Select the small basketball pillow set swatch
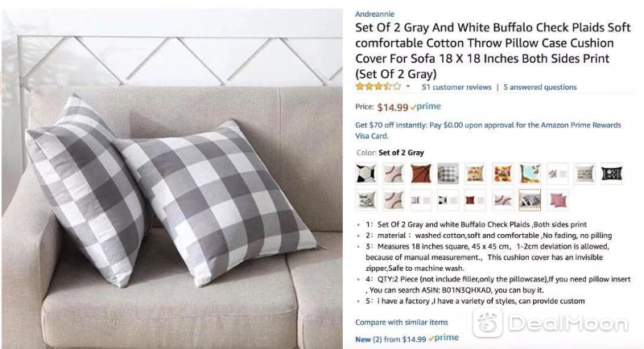644x349 pixels. pos(475,200)
